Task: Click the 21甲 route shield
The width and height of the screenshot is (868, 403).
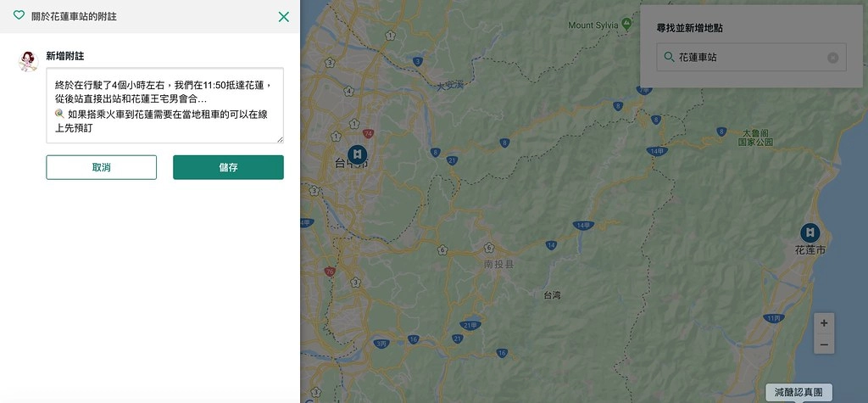Action: click(470, 326)
